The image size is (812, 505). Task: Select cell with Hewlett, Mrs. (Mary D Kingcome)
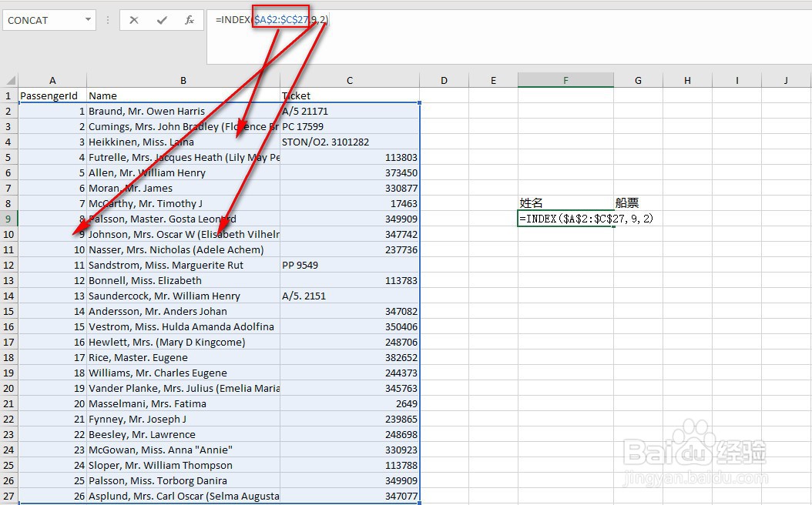(x=183, y=342)
